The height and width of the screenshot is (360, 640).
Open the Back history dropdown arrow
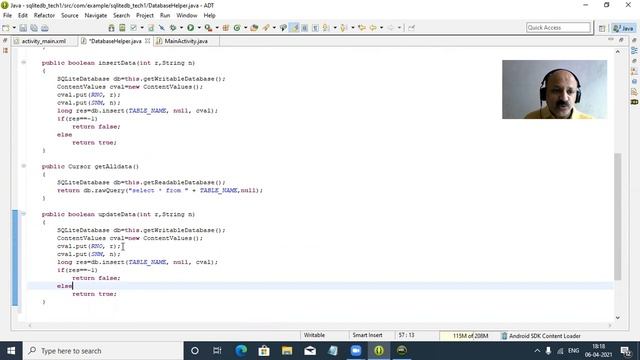pos(381,28)
